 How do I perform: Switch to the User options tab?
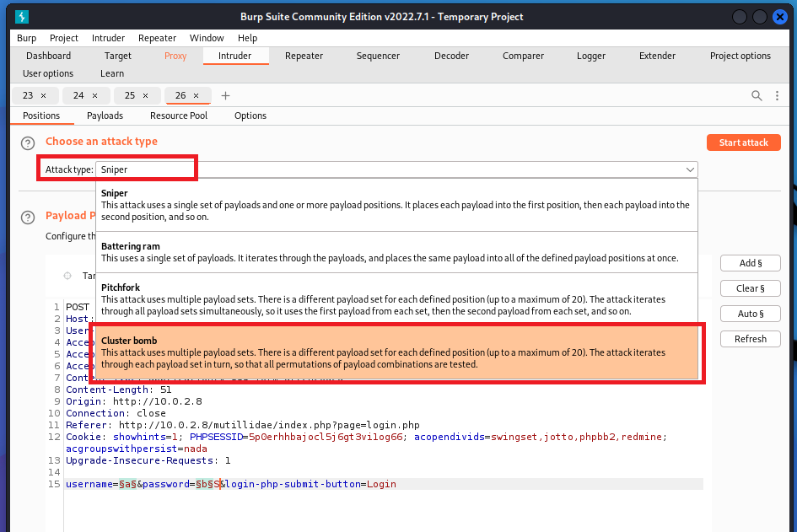[x=48, y=73]
